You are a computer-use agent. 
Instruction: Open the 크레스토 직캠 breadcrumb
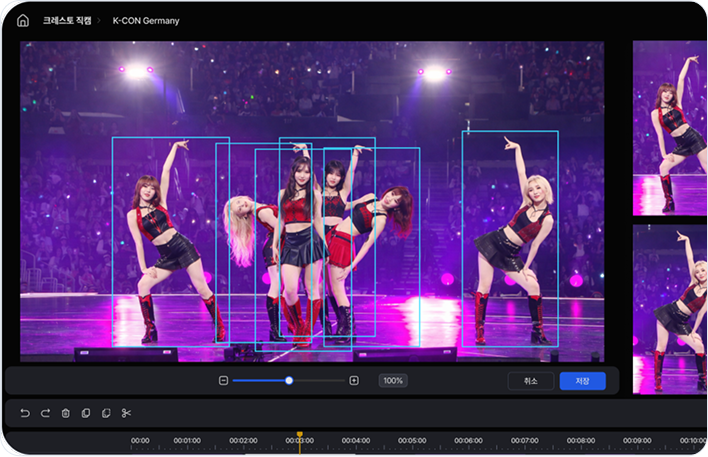66,20
